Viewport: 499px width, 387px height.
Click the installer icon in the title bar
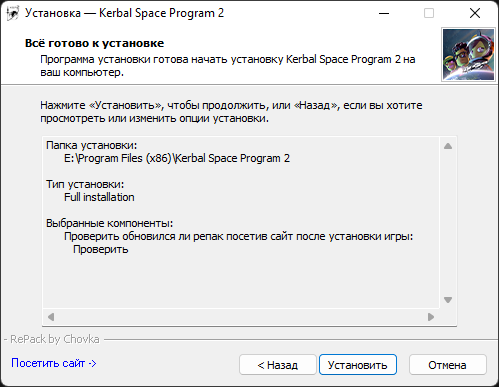[x=13, y=13]
